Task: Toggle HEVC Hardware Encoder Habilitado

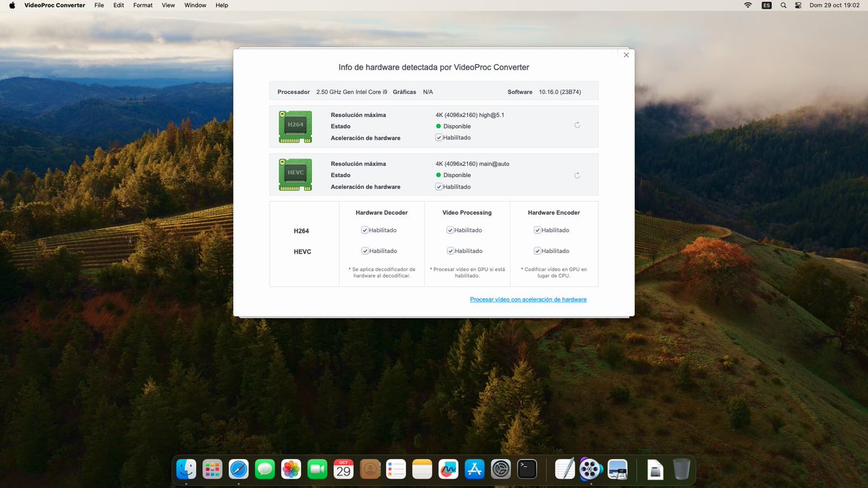Action: point(537,251)
